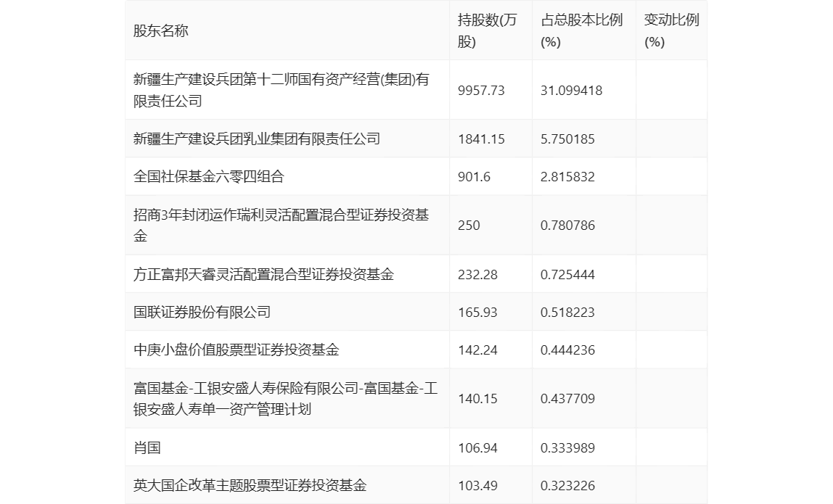Select shareholder 肖国
Viewport: 833px width, 504px height.
click(147, 447)
